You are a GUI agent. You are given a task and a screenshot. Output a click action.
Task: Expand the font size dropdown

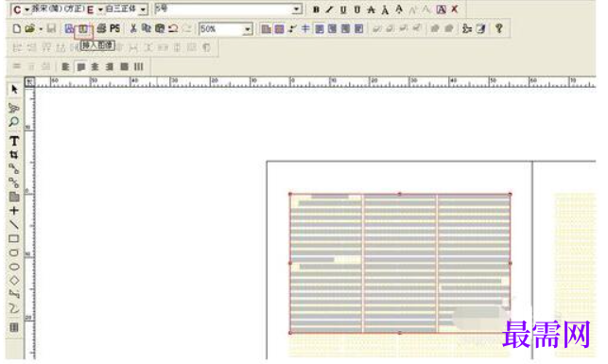[x=297, y=9]
